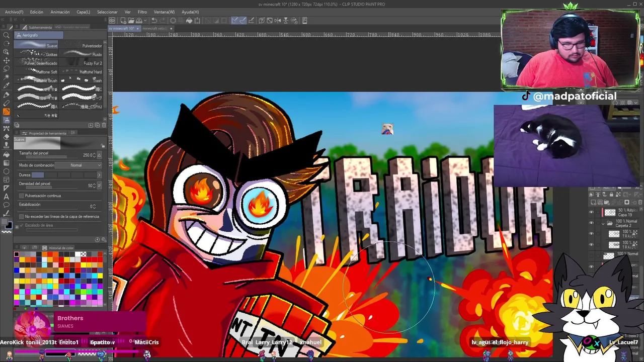The width and height of the screenshot is (644, 362).
Task: Enable Pulverización continua checkbox
Action: pos(21,196)
